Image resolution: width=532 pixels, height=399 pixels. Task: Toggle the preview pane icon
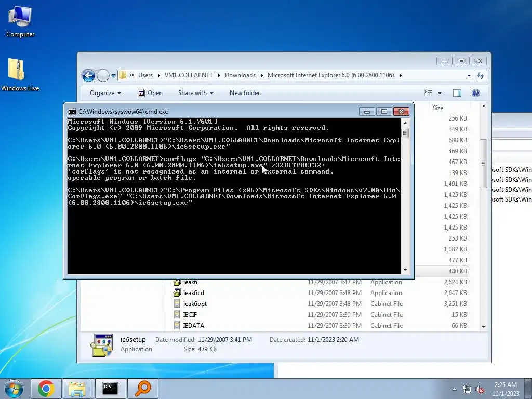[457, 93]
